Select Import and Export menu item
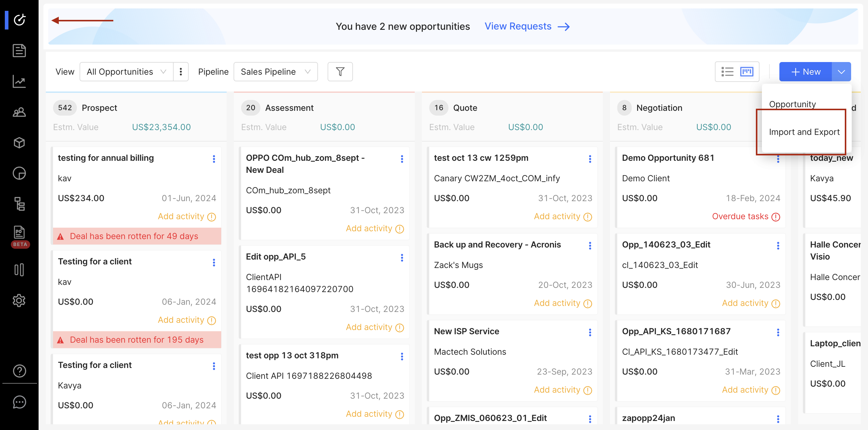This screenshot has width=868, height=430. [x=804, y=132]
